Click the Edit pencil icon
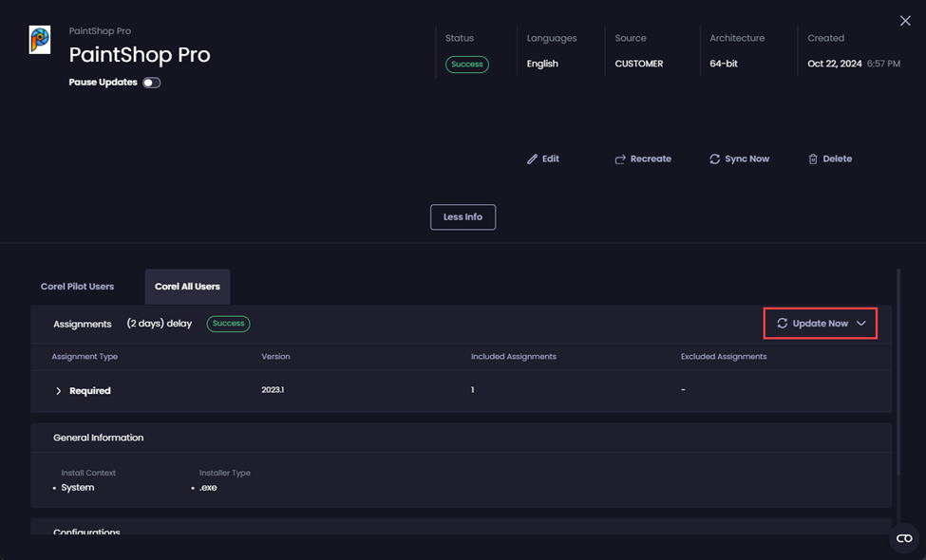 tap(533, 159)
